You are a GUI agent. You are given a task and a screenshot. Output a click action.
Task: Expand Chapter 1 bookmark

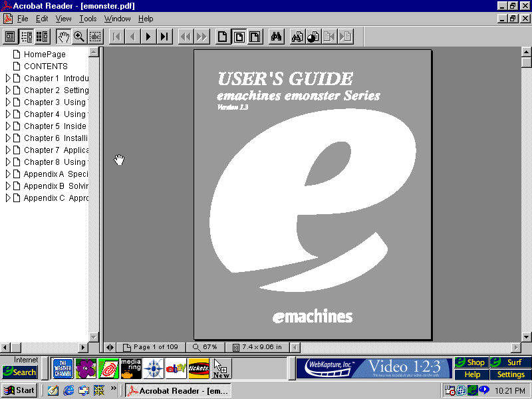(x=8, y=78)
